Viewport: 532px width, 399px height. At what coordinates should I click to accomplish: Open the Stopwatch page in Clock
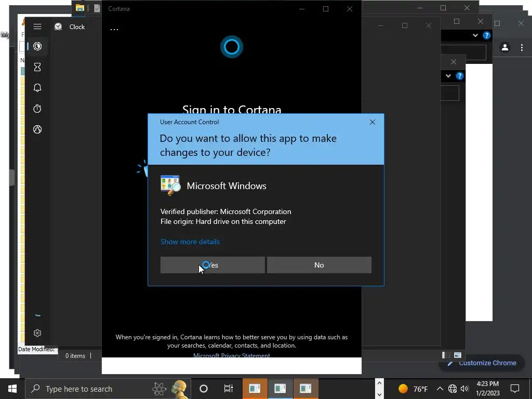coord(37,109)
